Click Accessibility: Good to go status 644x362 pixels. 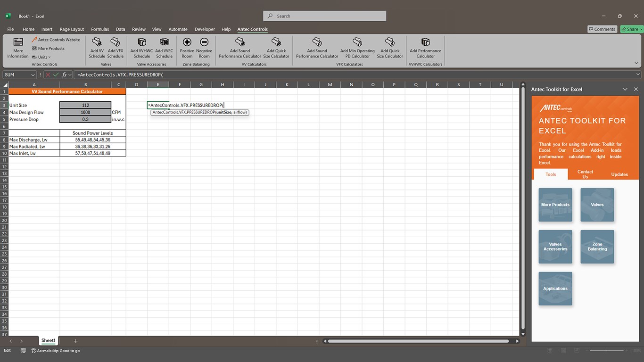[56, 351]
